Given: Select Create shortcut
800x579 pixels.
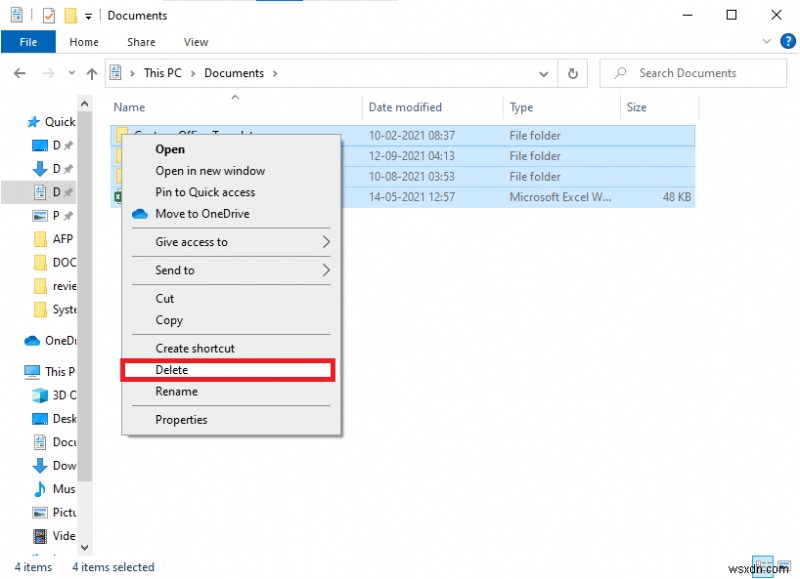Looking at the screenshot, I should pos(231,348).
